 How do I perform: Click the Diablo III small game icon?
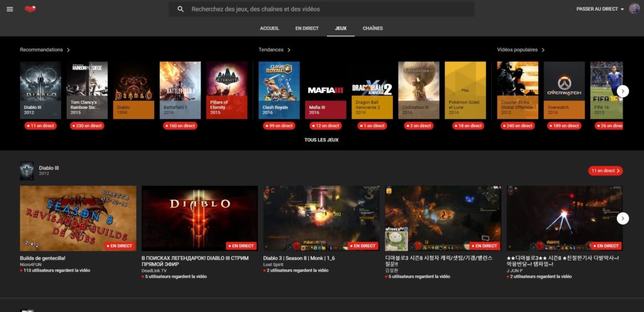point(26,170)
